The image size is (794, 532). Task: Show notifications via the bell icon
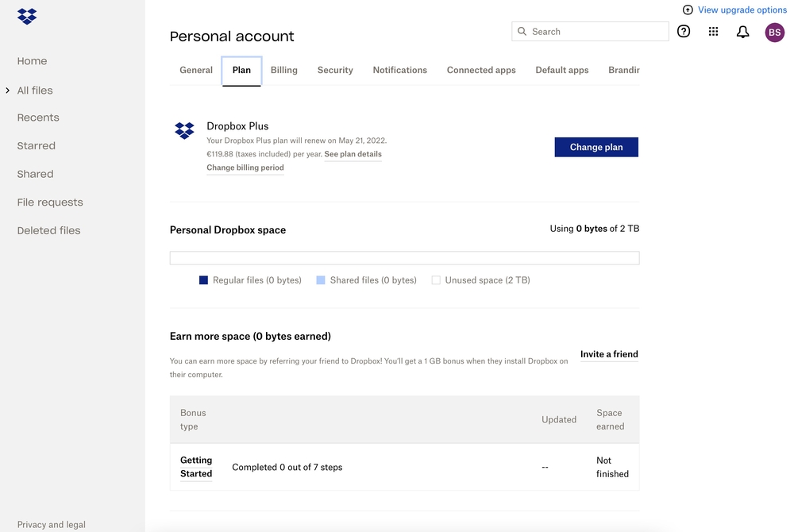[743, 32]
